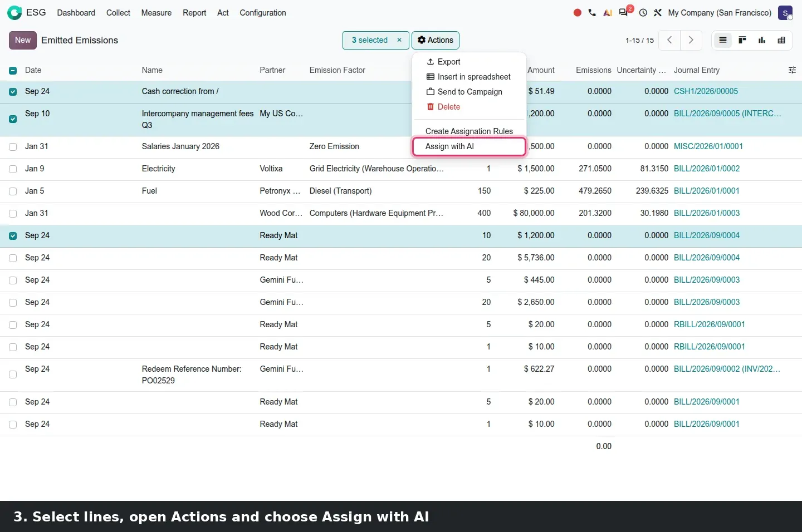This screenshot has height=532, width=802.
Task: Open the Collect menu
Action: 118,13
